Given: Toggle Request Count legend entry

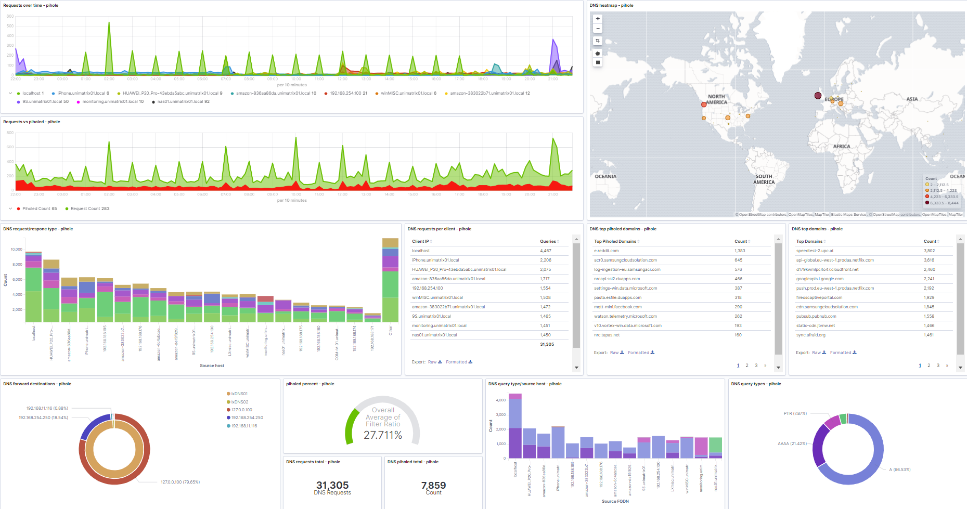Looking at the screenshot, I should pyautogui.click(x=87, y=208).
